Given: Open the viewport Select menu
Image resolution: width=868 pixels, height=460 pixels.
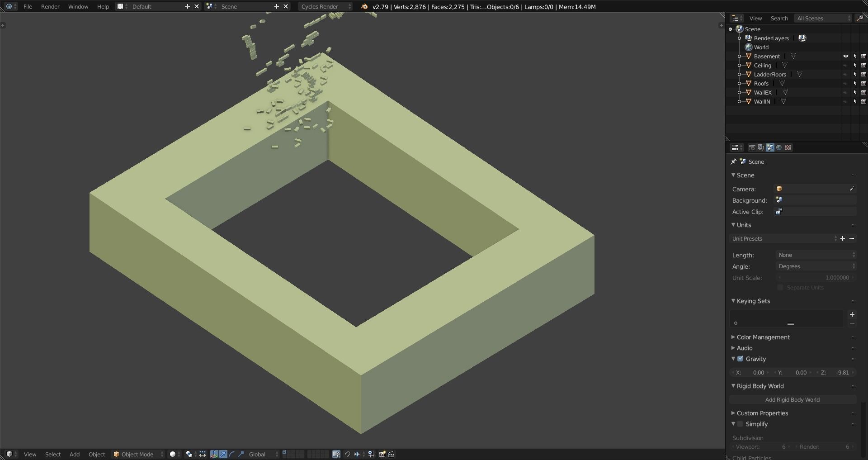Looking at the screenshot, I should point(53,454).
